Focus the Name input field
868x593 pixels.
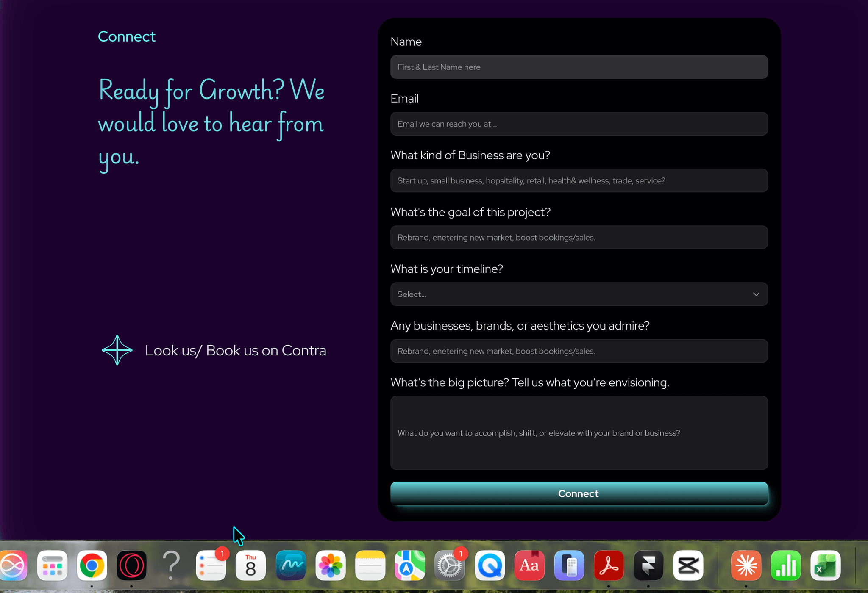pyautogui.click(x=579, y=67)
